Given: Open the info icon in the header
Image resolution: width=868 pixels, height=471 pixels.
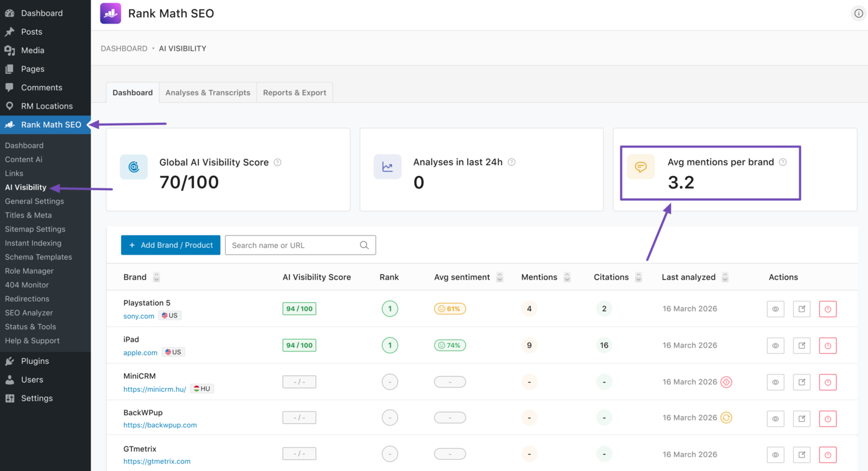Looking at the screenshot, I should tap(859, 13).
